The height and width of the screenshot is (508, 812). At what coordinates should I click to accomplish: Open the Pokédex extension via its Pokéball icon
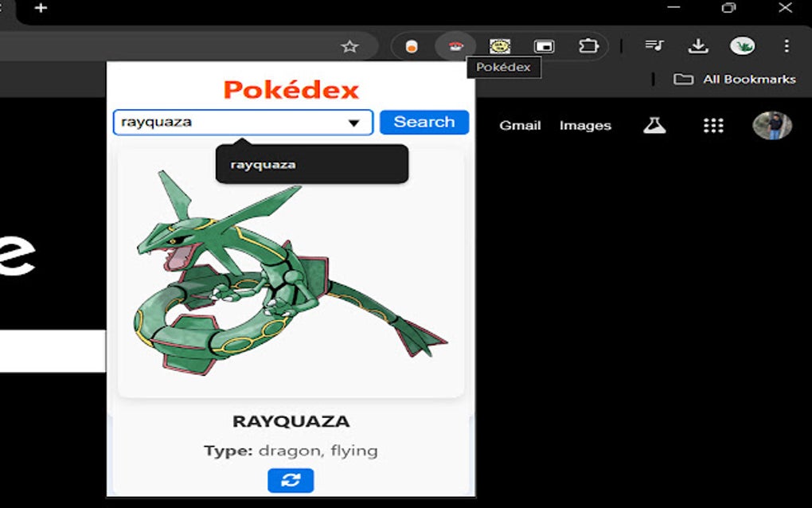[455, 45]
